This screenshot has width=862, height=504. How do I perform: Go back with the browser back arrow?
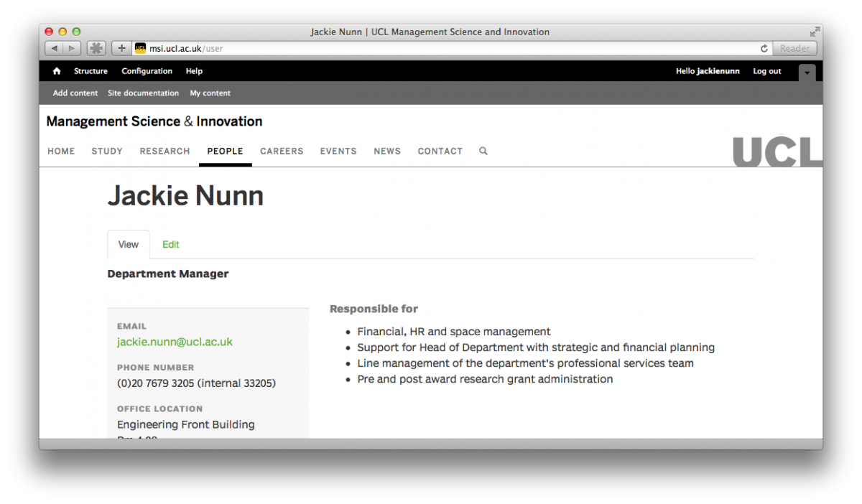[54, 49]
